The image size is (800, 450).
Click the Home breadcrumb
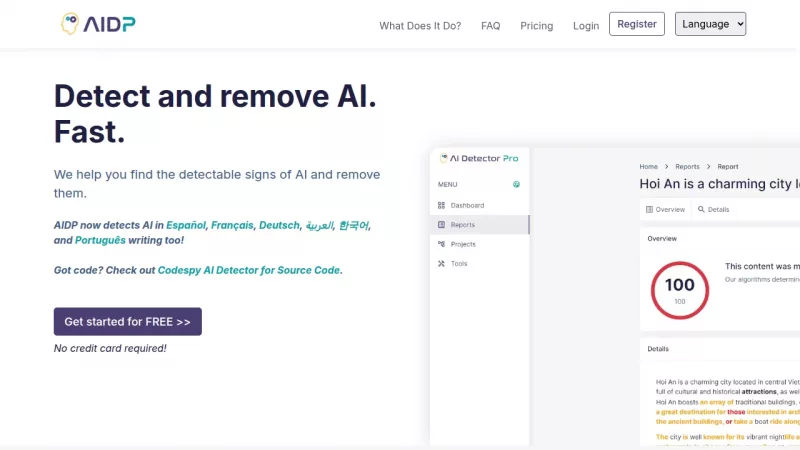click(x=648, y=166)
